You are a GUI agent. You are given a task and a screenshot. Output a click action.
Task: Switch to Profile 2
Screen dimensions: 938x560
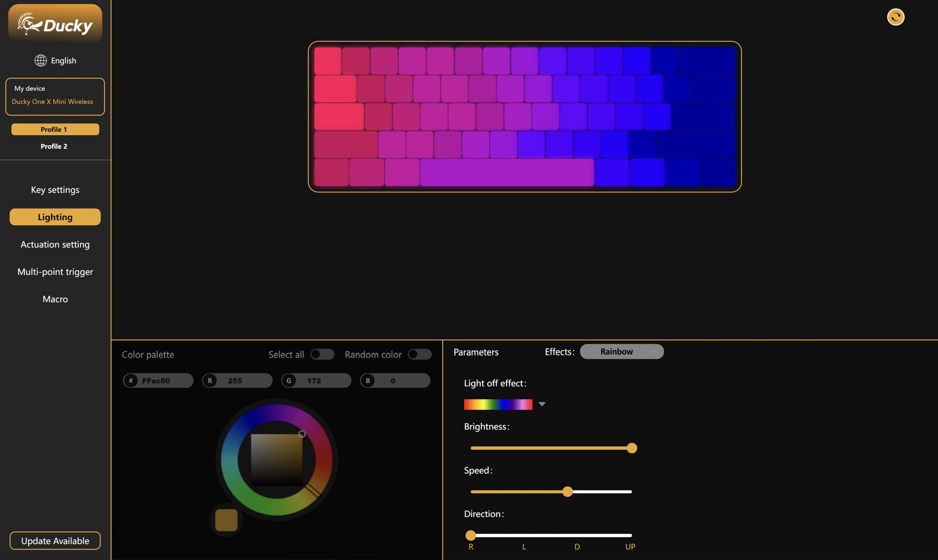tap(54, 146)
